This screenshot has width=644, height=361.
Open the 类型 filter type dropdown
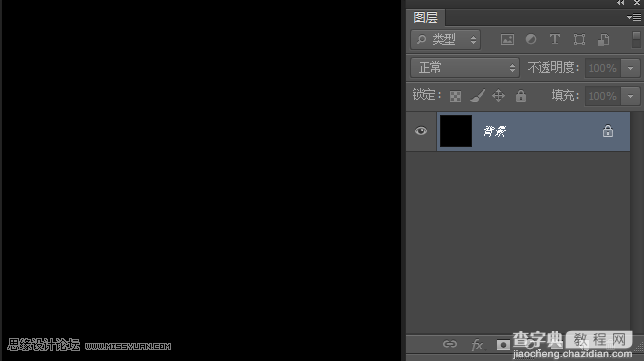coord(446,40)
